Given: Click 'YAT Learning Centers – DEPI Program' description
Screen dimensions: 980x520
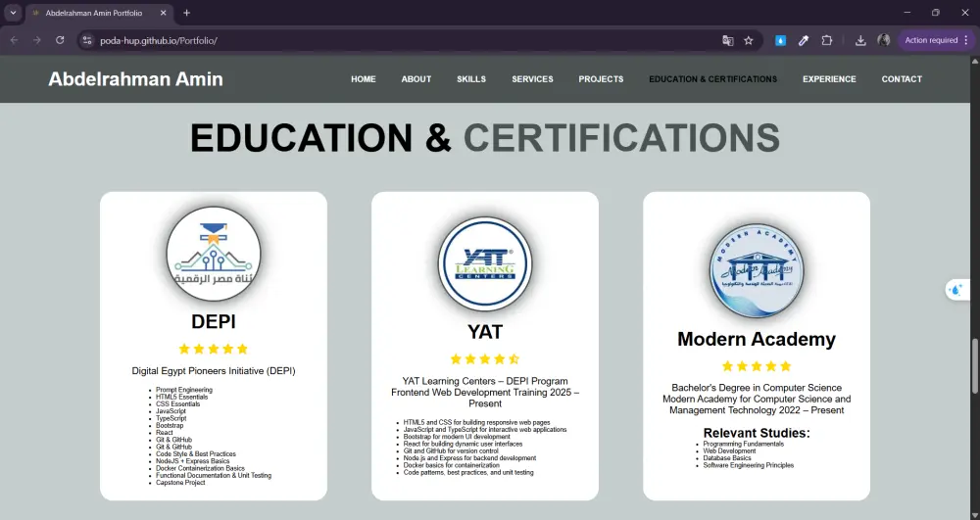Looking at the screenshot, I should [x=485, y=381].
